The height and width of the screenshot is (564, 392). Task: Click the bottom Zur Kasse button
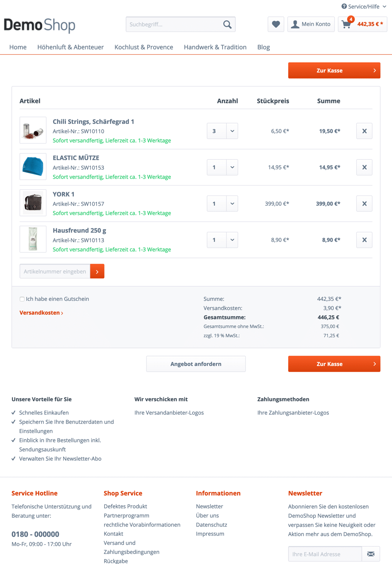click(334, 364)
